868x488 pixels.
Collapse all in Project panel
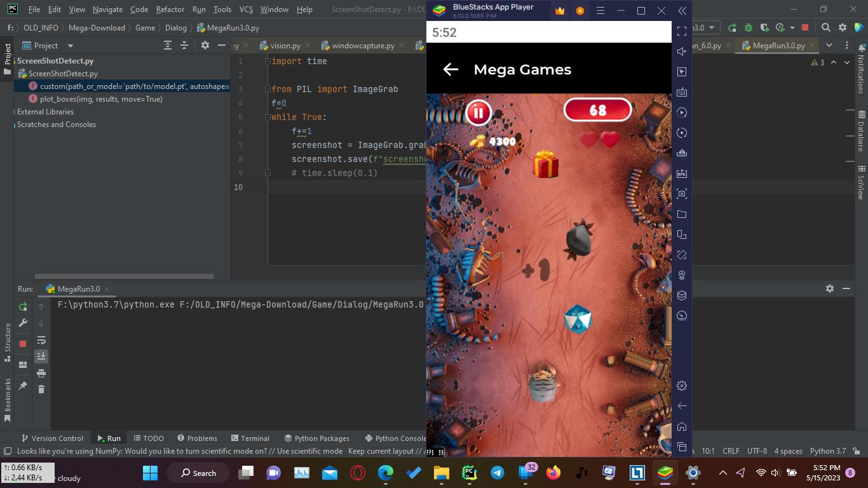(184, 46)
